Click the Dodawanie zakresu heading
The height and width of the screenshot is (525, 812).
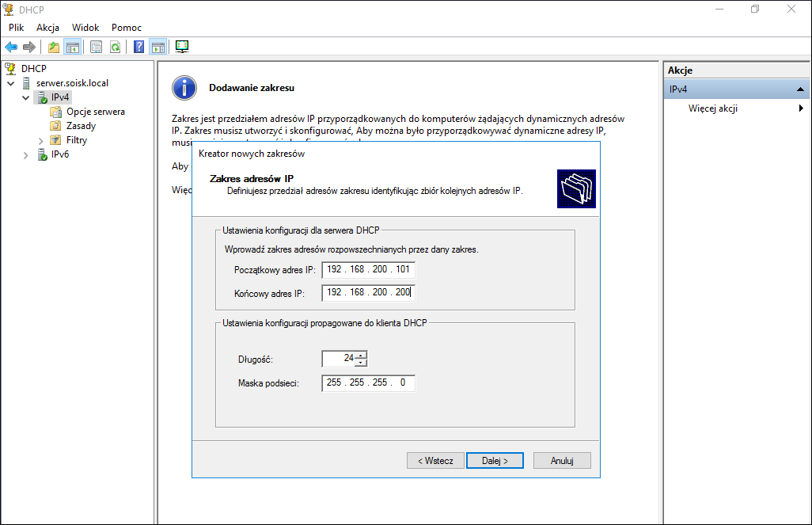click(252, 88)
